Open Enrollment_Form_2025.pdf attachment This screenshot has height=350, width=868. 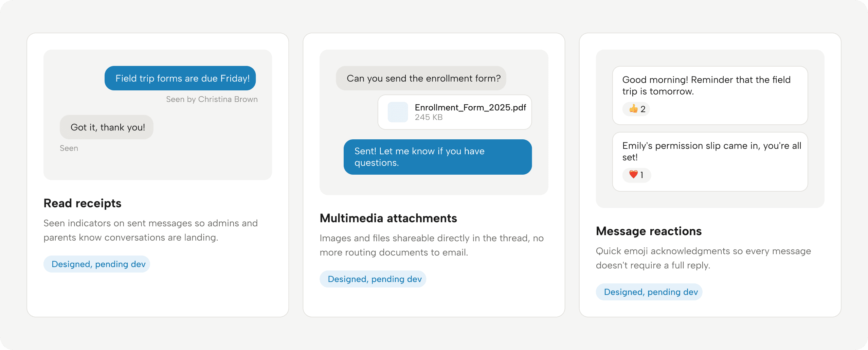pyautogui.click(x=455, y=112)
